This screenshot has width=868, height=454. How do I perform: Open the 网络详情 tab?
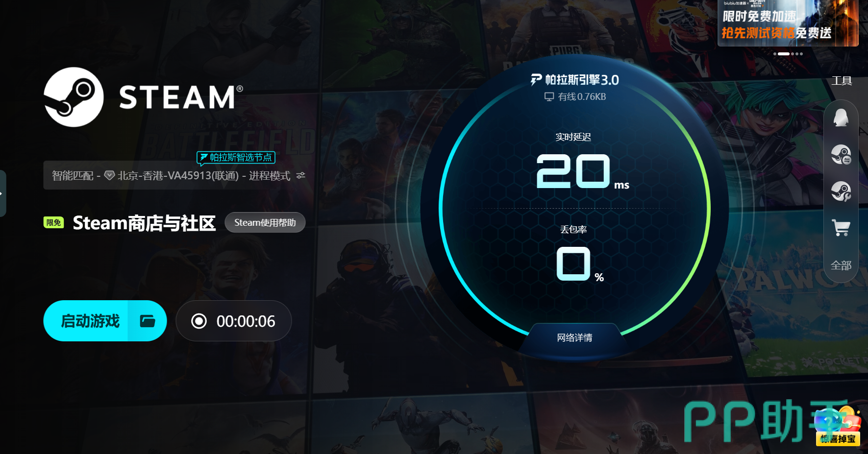(x=574, y=337)
